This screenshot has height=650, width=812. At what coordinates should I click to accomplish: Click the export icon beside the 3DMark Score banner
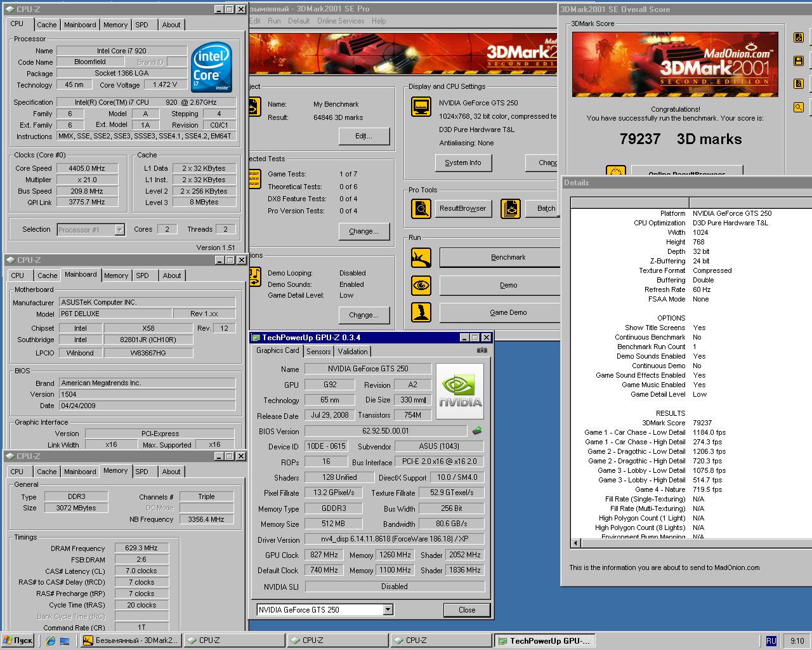(x=799, y=37)
